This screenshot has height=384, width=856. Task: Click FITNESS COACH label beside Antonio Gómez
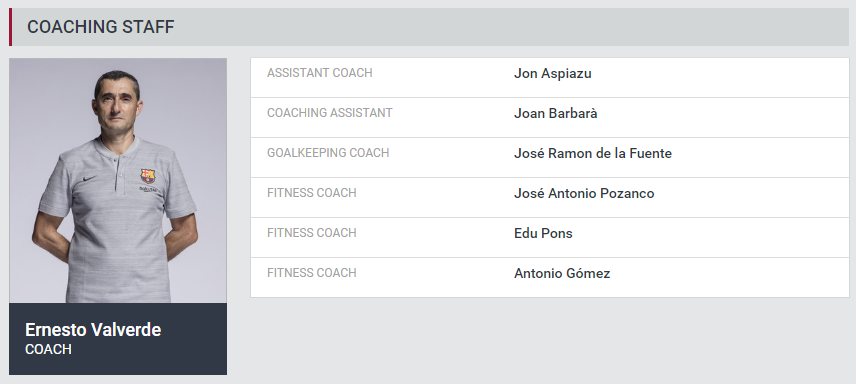[x=312, y=272]
